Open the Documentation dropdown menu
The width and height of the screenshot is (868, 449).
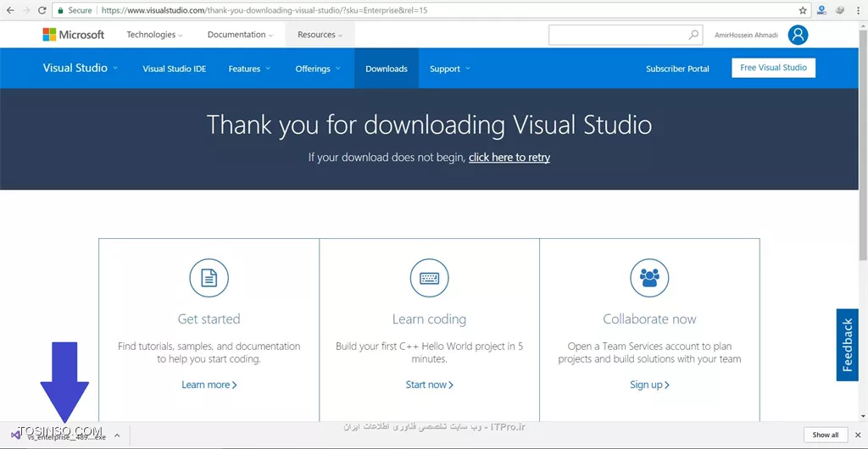coord(240,34)
